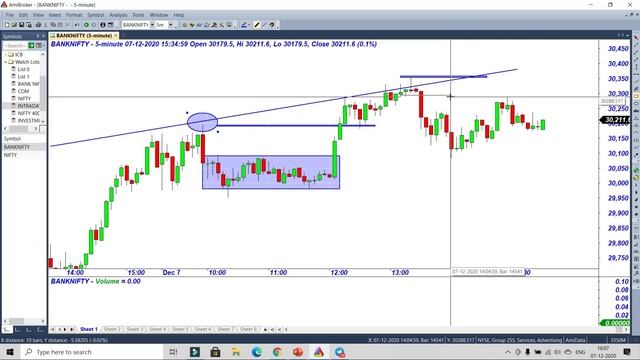Select the COM watch list
640x360 pixels.
23,91
